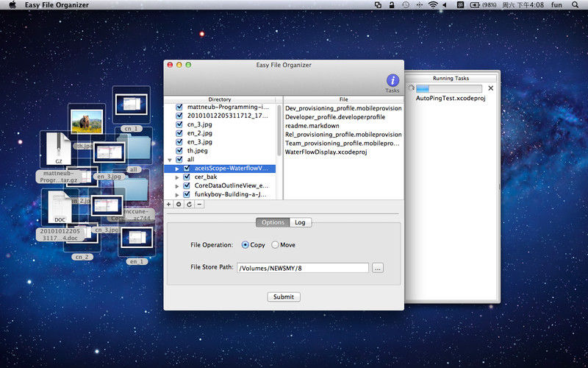588x368 pixels.
Task: Click the volume icon in menu bar
Action: [x=445, y=5]
